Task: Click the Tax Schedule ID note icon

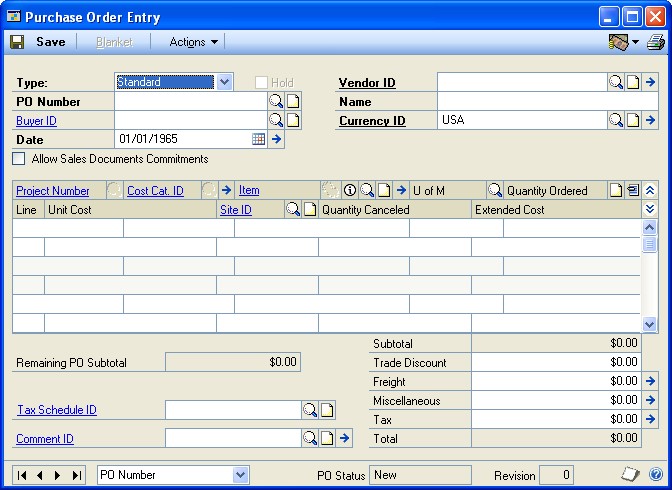Action: (x=327, y=410)
